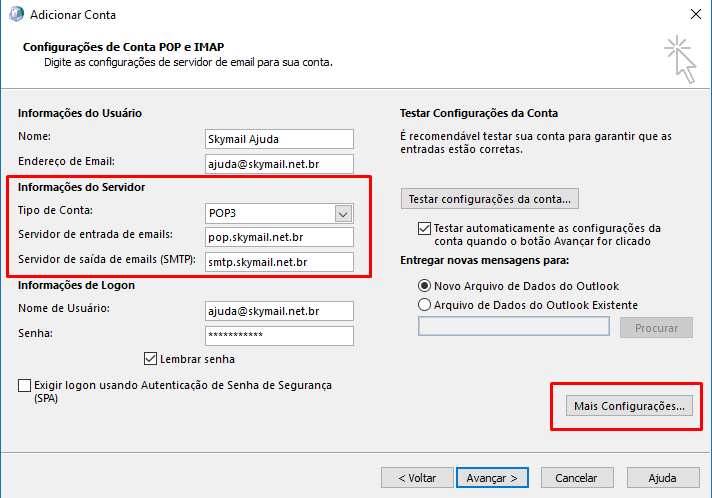The height and width of the screenshot is (498, 712).
Task: Open Mais Configurações button
Action: (629, 405)
